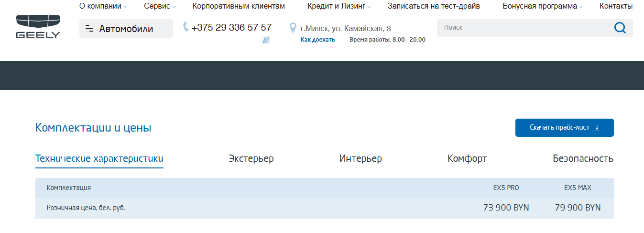Click the Розничная цена, бел. руб. label
Screen dimensions: 644x233
(86, 208)
